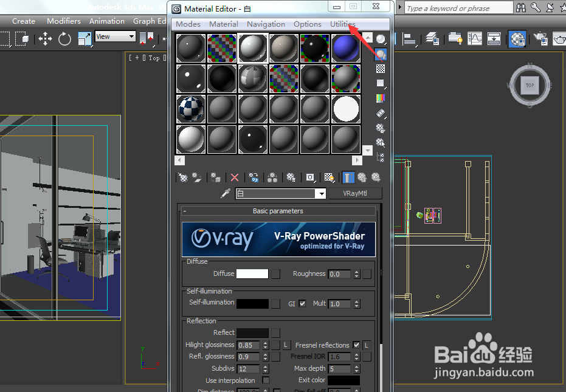Click Material ID Channel icon
566x392 pixels.
coord(310,177)
